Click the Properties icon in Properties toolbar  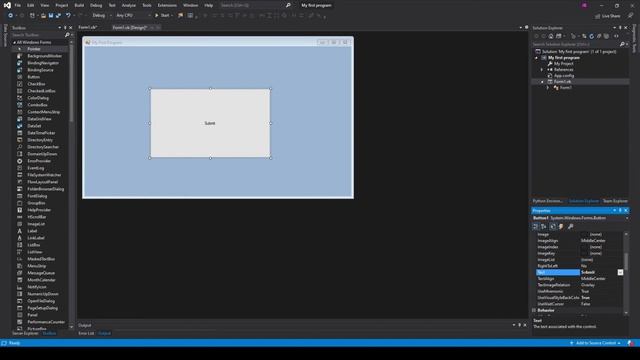pyautogui.click(x=553, y=227)
